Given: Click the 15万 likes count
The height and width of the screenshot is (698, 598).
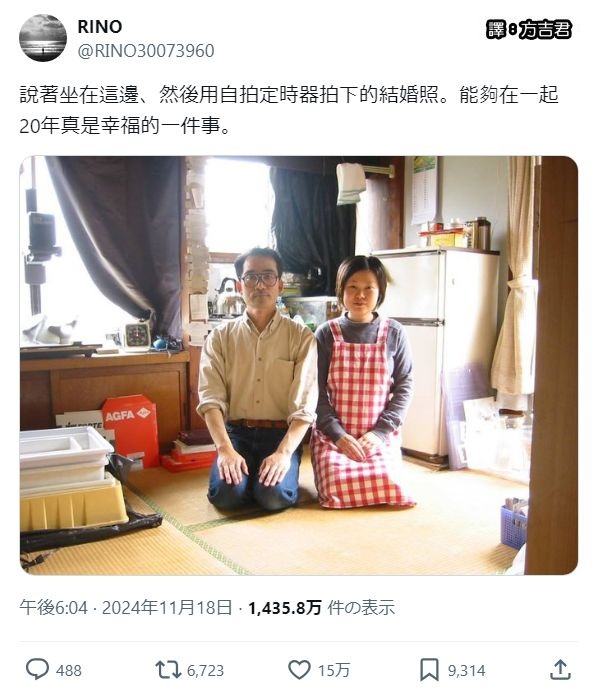Looking at the screenshot, I should [334, 670].
